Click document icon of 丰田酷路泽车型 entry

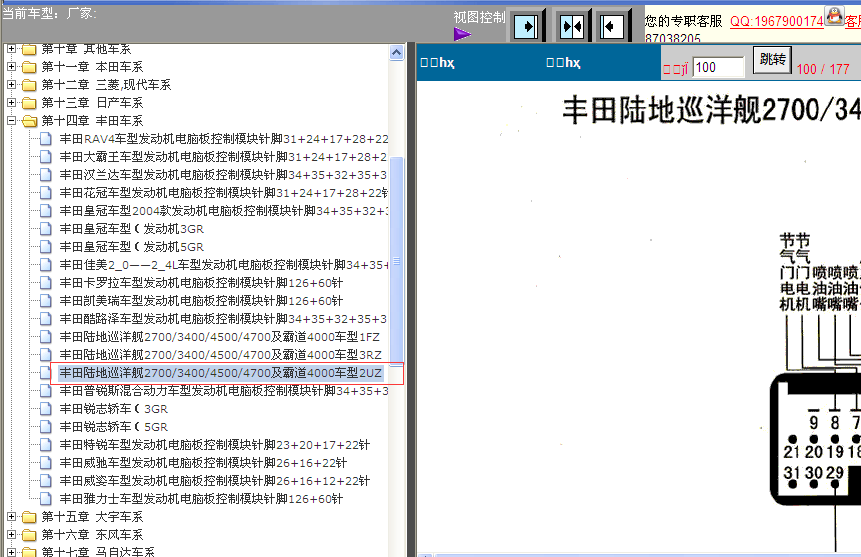click(46, 319)
